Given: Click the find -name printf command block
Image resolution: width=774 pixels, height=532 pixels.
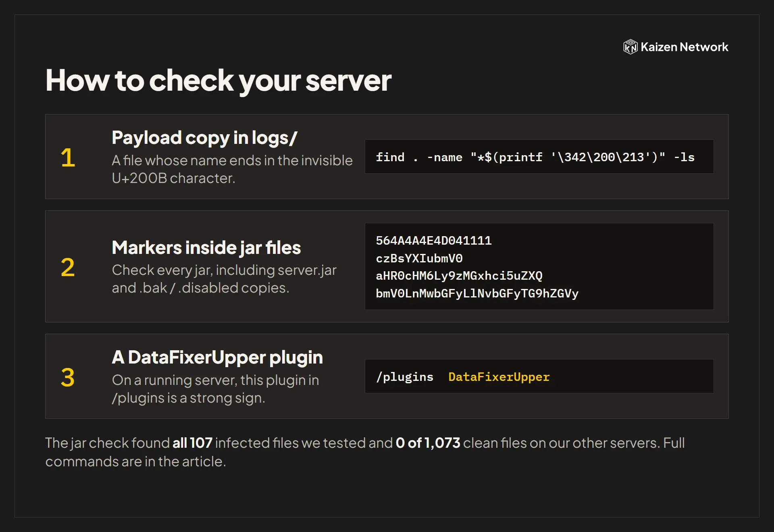Looking at the screenshot, I should tap(539, 157).
